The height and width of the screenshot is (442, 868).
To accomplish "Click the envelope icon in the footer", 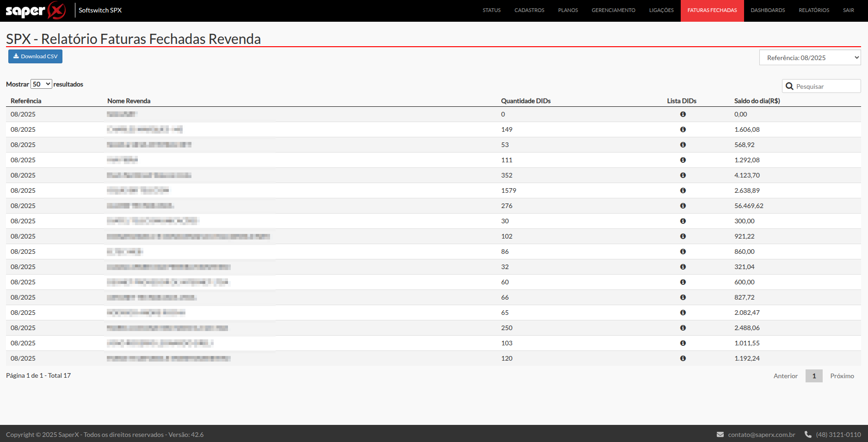I will pos(720,435).
